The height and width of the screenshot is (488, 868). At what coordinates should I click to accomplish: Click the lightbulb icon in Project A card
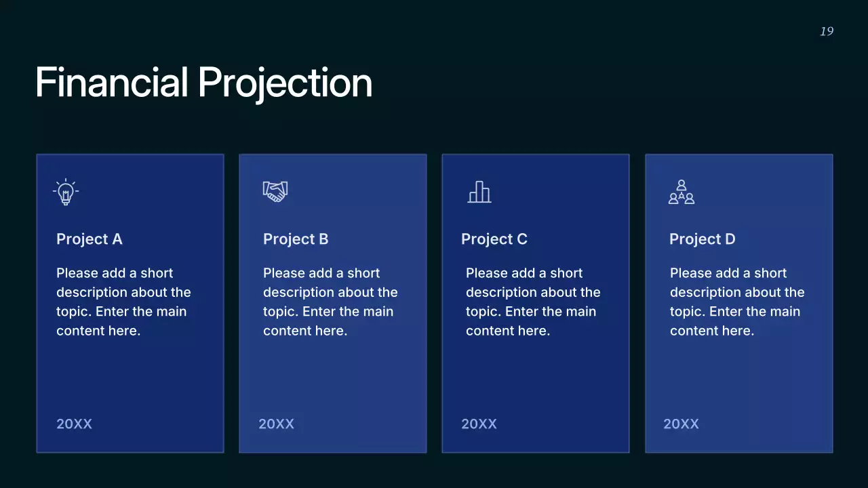point(66,192)
